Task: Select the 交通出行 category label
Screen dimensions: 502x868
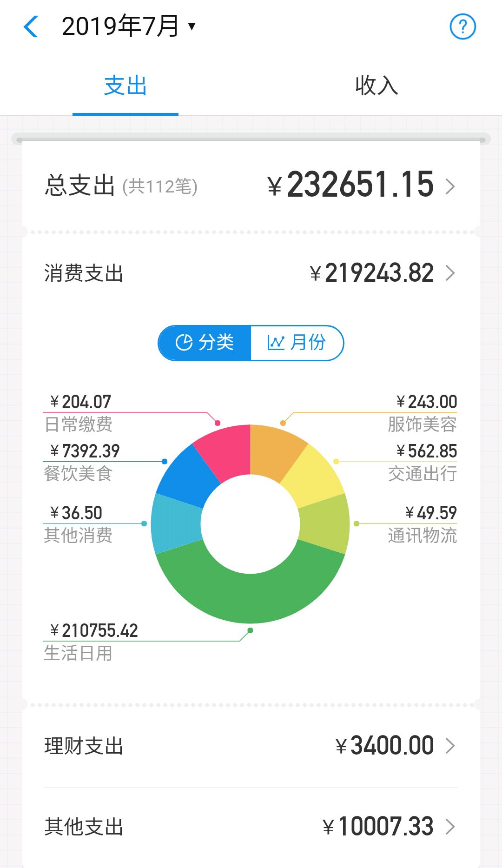Action: tap(423, 474)
